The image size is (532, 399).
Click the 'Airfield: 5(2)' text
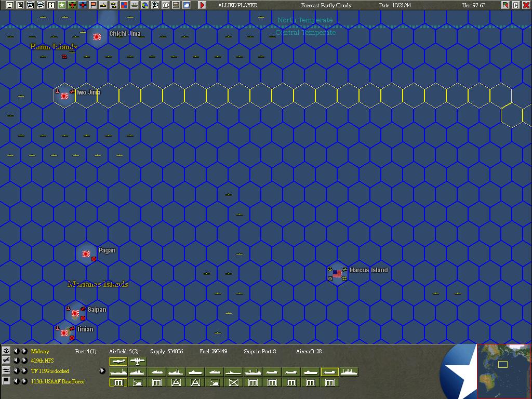click(124, 351)
